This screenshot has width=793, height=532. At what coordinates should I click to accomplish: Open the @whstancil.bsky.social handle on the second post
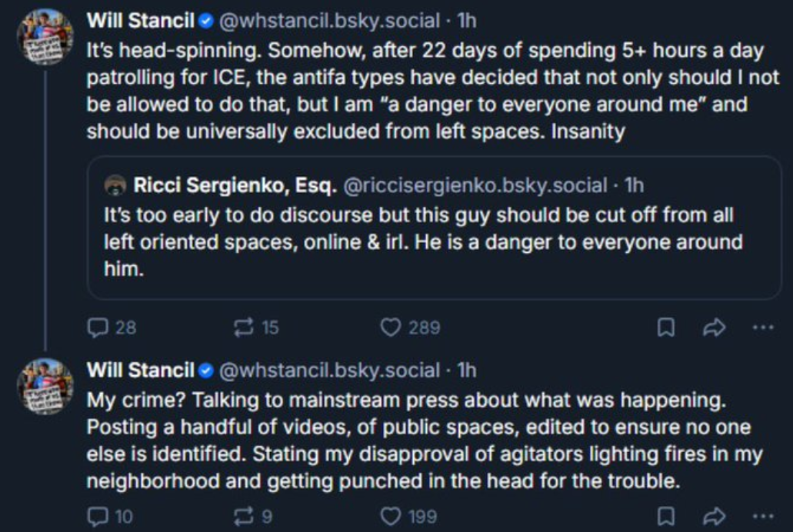pos(329,371)
